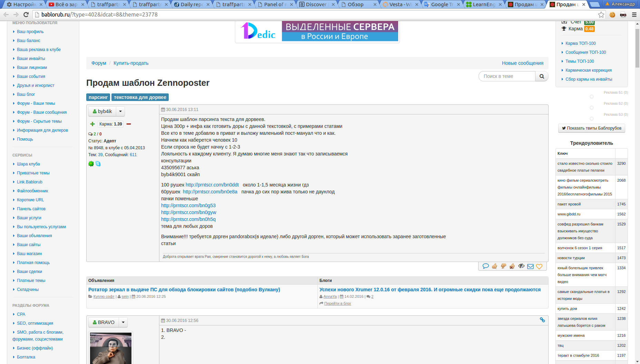Click the crossed-out thumbs up icon
The height and width of the screenshot is (364, 640).
click(x=512, y=266)
